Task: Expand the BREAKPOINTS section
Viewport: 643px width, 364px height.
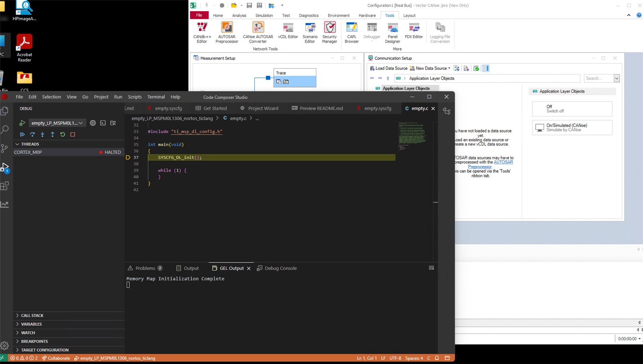Action: tap(69, 342)
